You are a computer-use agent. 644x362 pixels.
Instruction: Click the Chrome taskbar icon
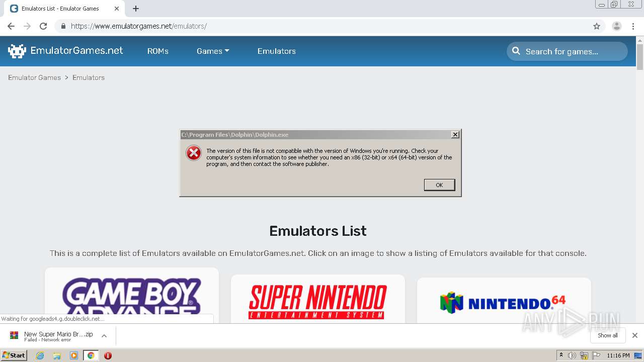point(91,355)
